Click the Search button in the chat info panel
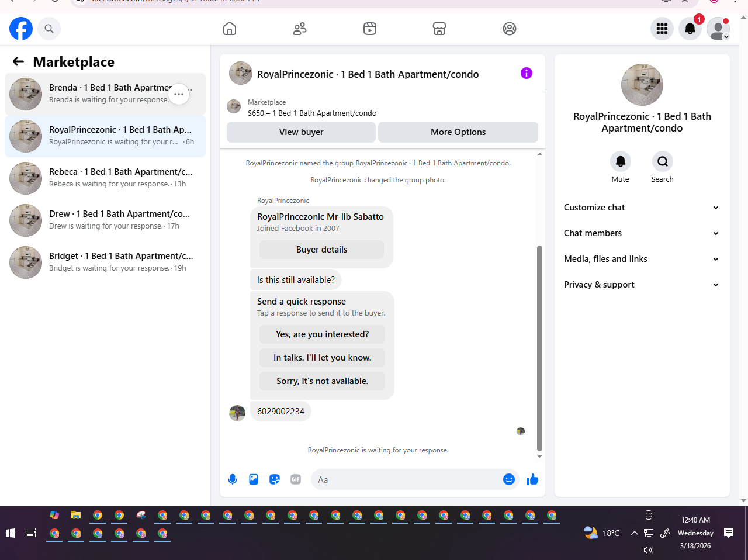The height and width of the screenshot is (560, 748). pos(663,161)
